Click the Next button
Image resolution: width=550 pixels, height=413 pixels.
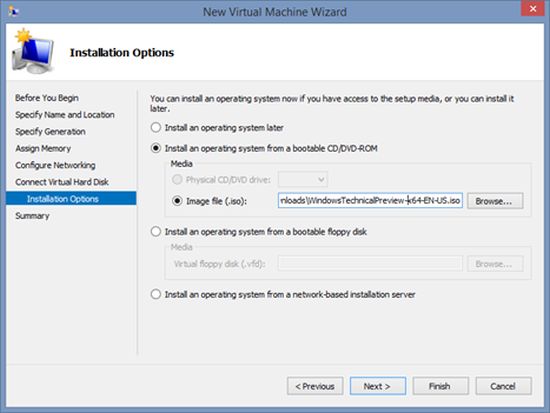[378, 386]
